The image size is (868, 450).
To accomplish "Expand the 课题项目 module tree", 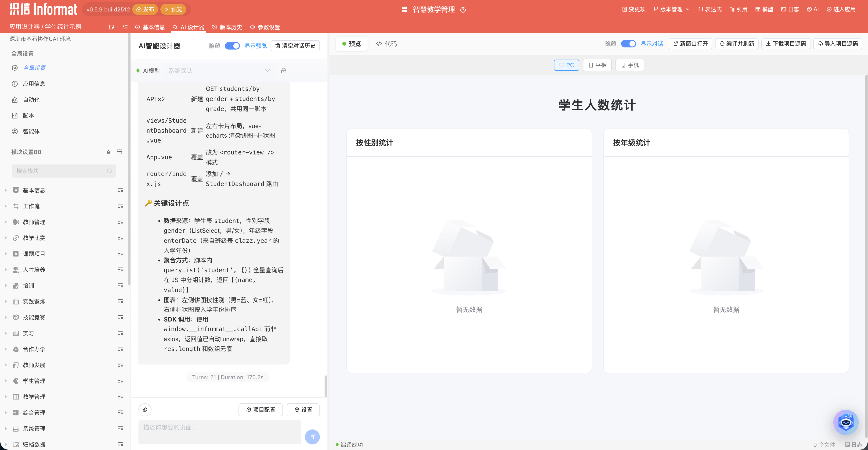I will pos(6,254).
